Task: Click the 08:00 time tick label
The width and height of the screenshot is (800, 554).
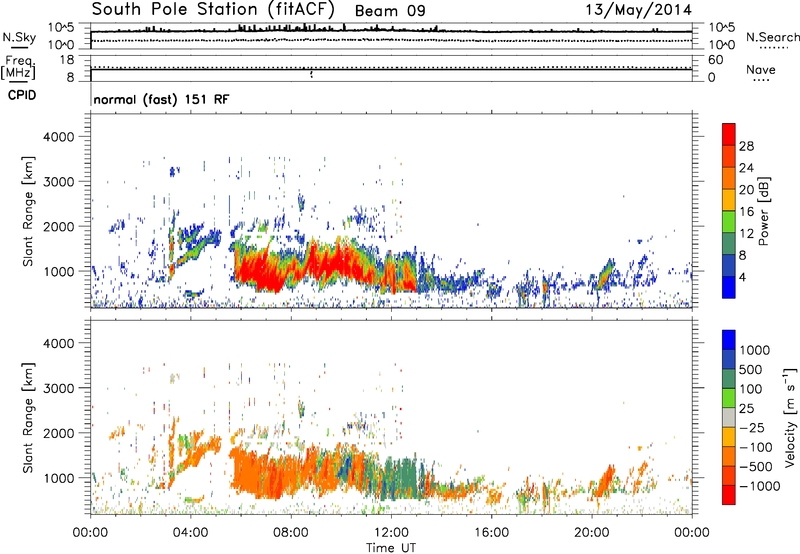Action: tap(291, 533)
